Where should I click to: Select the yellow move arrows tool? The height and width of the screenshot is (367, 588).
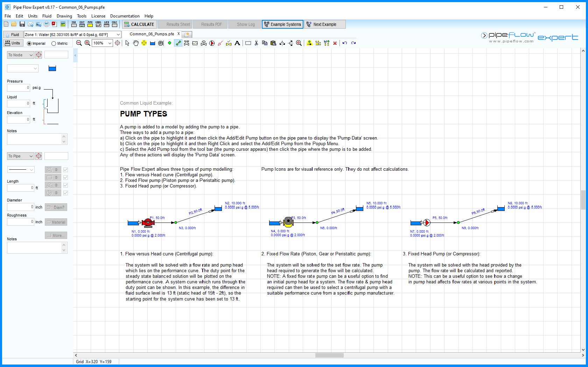[144, 43]
